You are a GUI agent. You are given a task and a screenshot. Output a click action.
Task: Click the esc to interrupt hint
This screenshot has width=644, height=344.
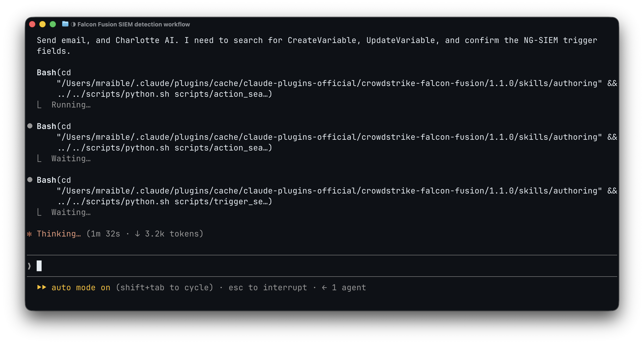click(268, 287)
